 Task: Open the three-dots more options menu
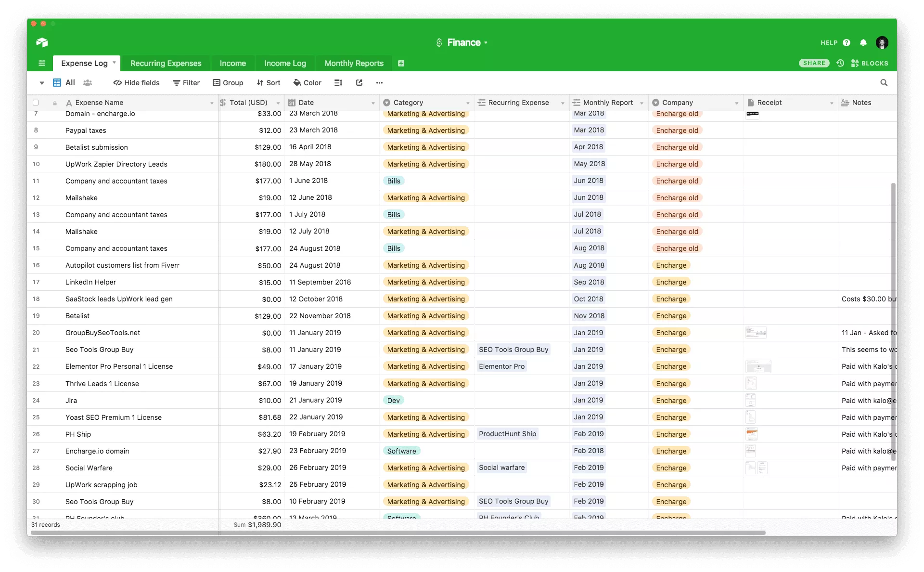pyautogui.click(x=379, y=83)
